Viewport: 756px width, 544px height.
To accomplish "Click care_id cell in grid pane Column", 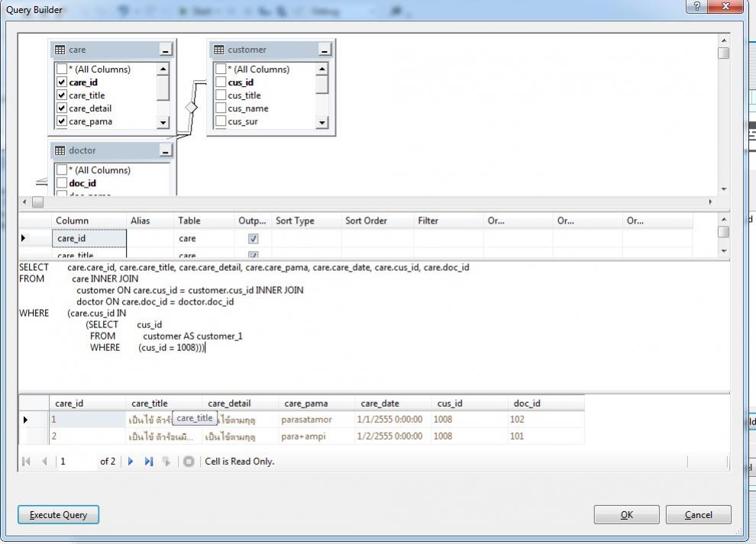I will pos(89,238).
